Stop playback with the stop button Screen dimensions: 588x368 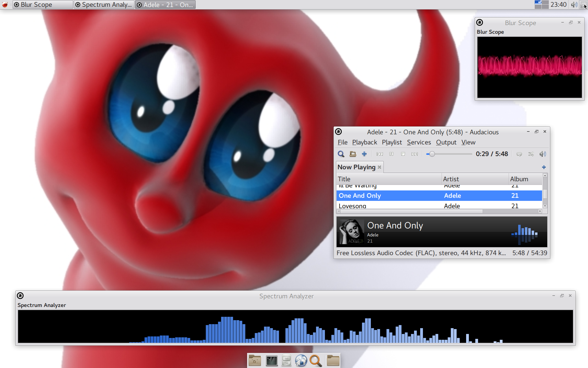click(403, 154)
